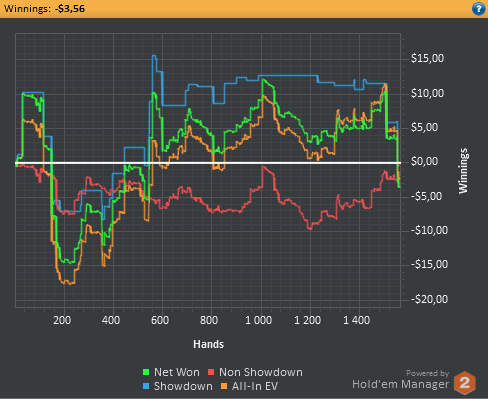Image resolution: width=488 pixels, height=399 pixels.
Task: Click the $0,00 y-axis label
Action: (424, 162)
